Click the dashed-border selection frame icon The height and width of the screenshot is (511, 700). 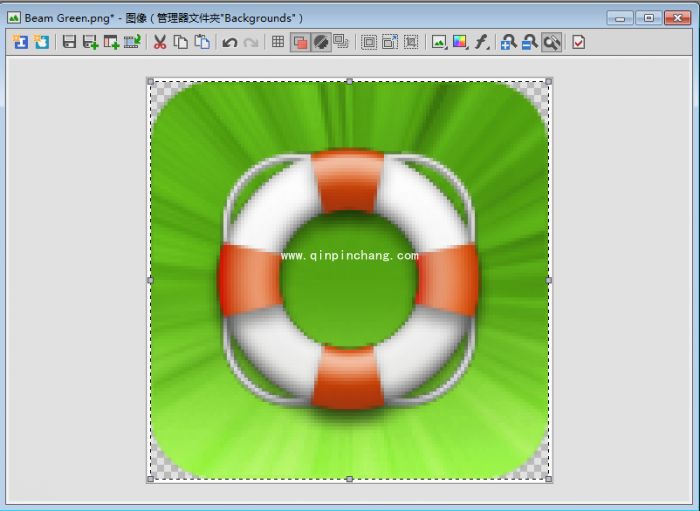point(369,42)
